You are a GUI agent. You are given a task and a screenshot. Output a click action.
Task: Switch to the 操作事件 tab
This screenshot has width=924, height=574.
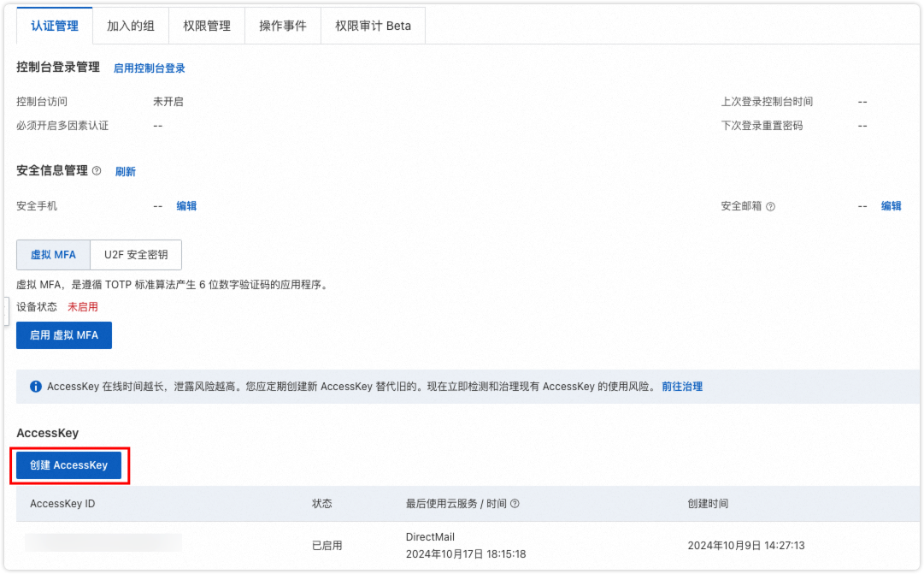282,26
